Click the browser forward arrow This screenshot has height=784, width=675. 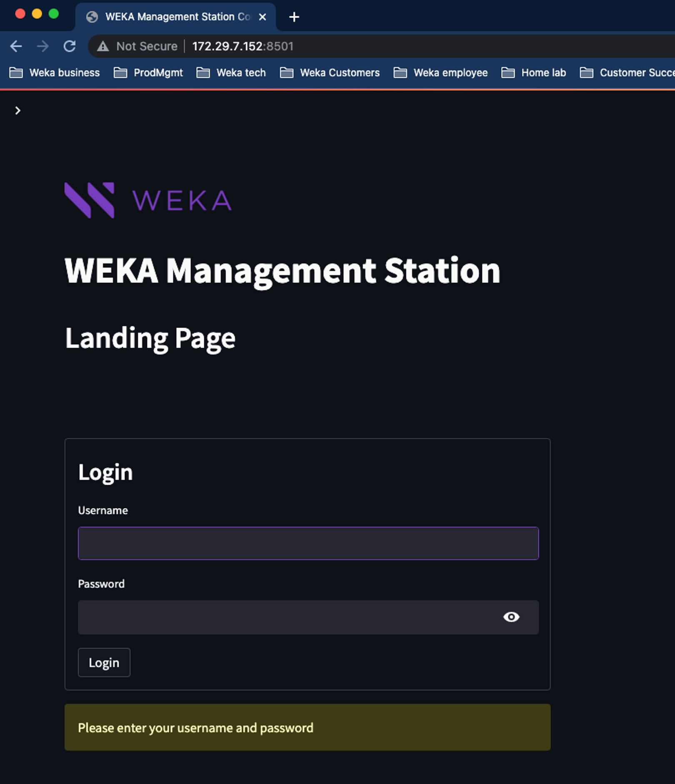42,46
